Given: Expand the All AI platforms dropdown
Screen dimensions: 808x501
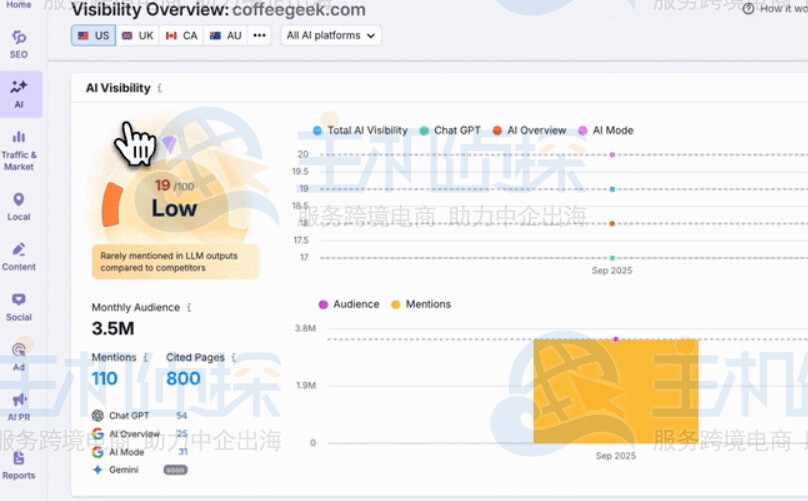Looking at the screenshot, I should click(x=331, y=36).
